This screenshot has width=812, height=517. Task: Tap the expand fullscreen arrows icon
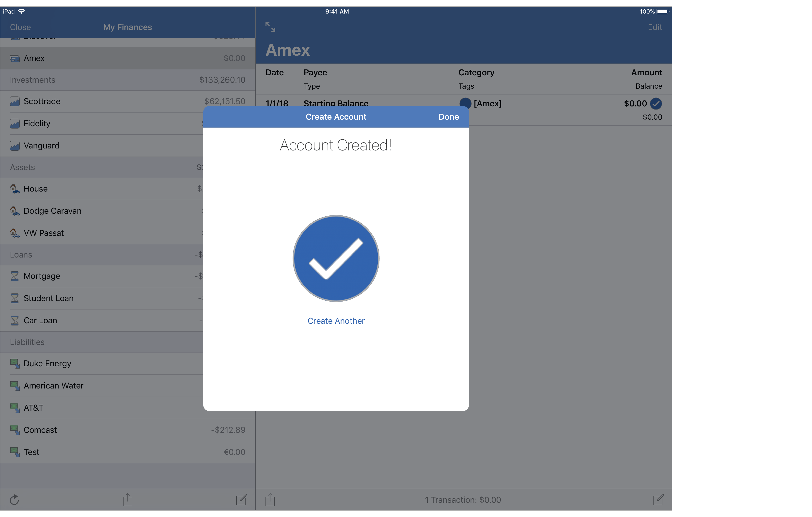(270, 27)
